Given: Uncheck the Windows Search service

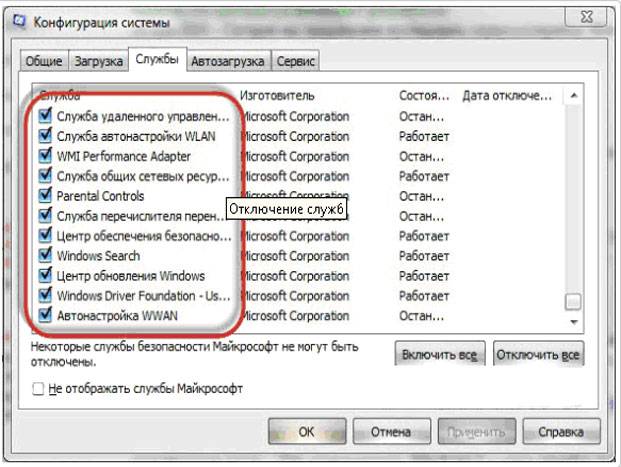Looking at the screenshot, I should [45, 256].
